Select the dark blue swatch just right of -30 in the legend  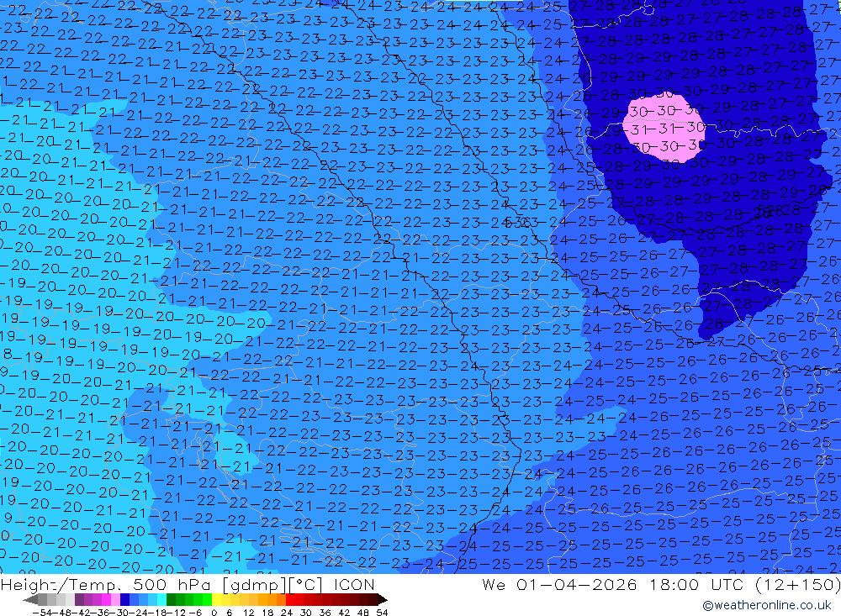point(124,599)
